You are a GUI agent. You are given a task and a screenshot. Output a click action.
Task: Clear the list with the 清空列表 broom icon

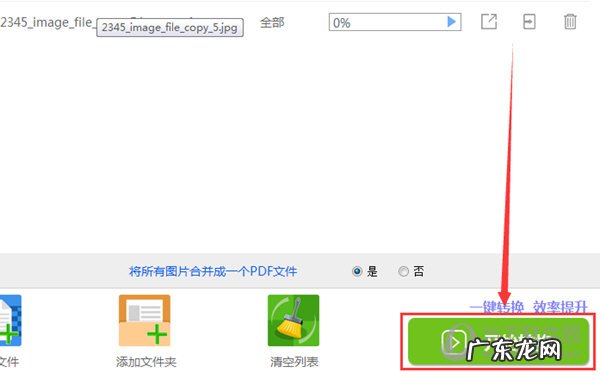click(x=293, y=320)
